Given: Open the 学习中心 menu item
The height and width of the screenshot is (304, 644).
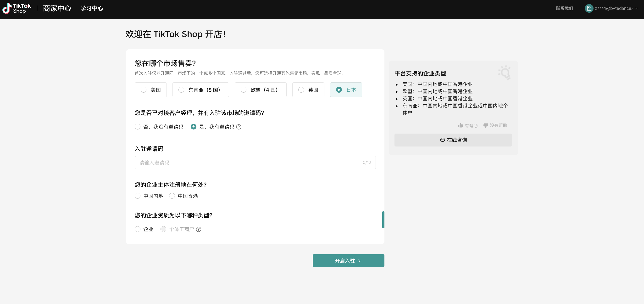Looking at the screenshot, I should (91, 8).
